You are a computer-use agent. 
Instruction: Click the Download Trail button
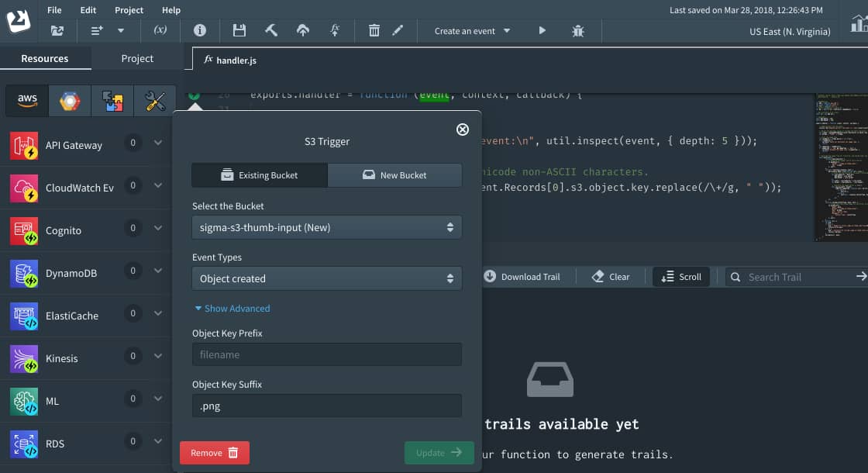[x=522, y=277]
